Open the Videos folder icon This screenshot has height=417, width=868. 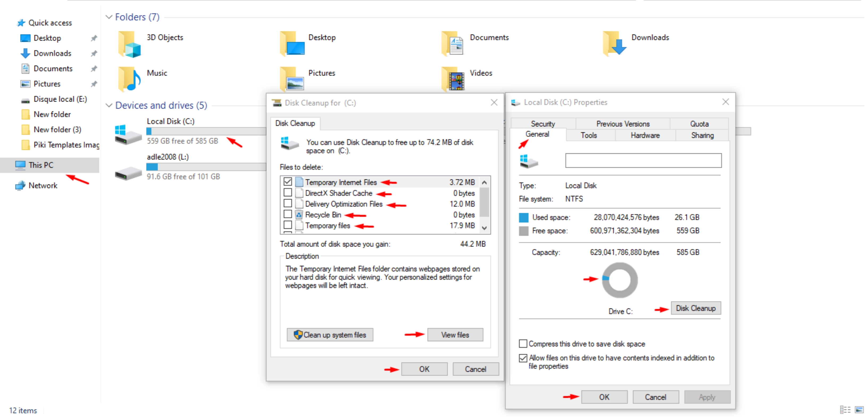(453, 80)
